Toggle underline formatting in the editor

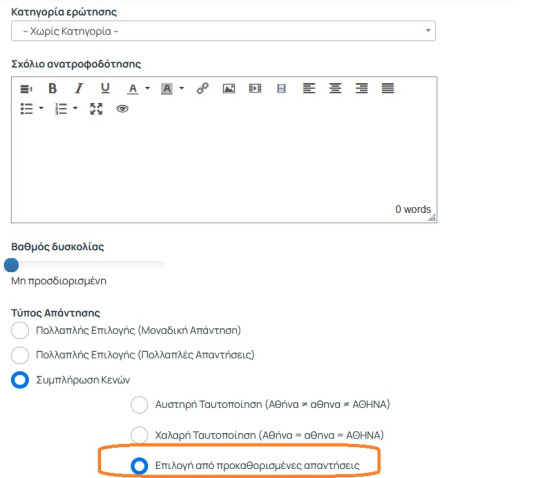point(105,88)
